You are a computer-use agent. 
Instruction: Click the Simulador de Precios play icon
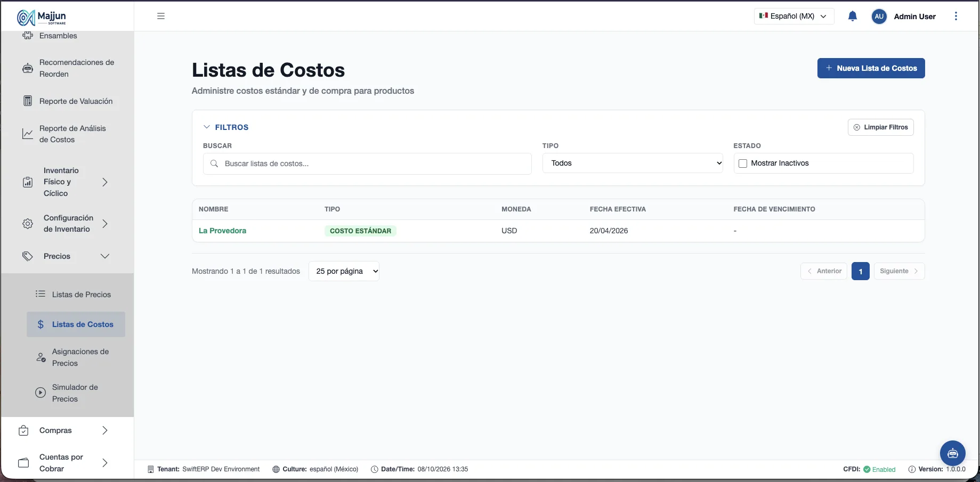tap(41, 393)
